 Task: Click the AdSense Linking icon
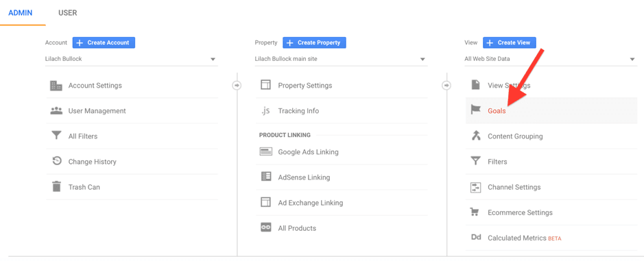(x=265, y=177)
